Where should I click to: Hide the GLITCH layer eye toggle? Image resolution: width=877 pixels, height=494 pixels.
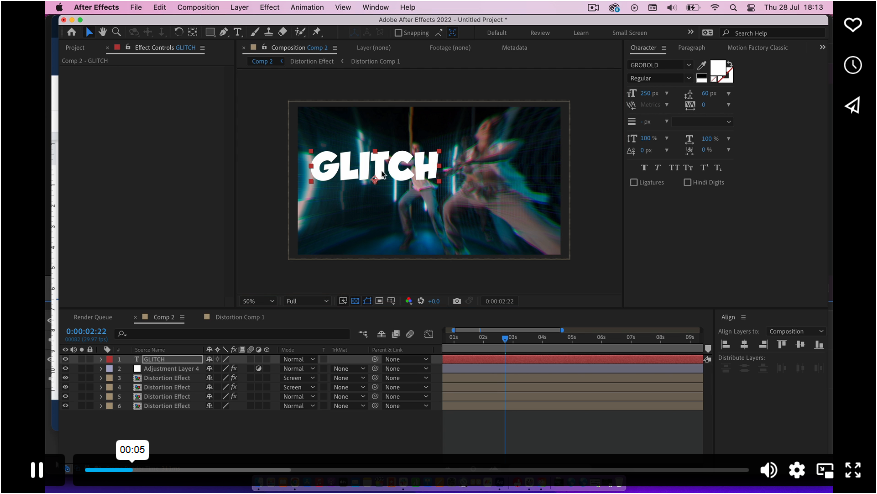tap(65, 359)
